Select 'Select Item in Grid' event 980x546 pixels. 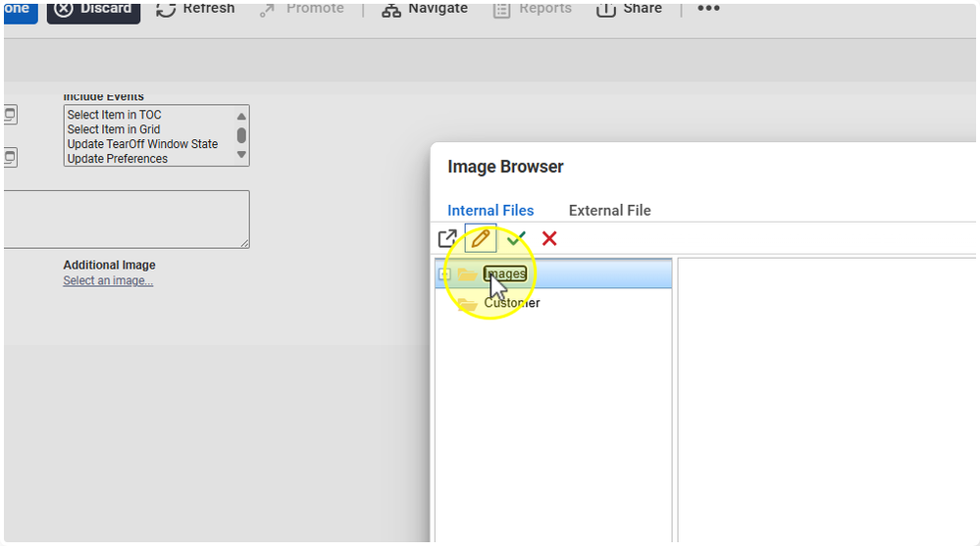pyautogui.click(x=114, y=129)
